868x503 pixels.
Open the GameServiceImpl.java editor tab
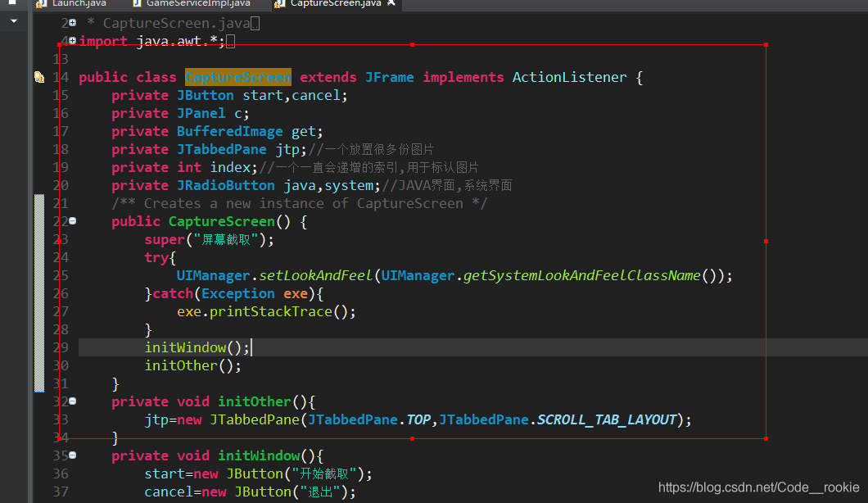(197, 4)
